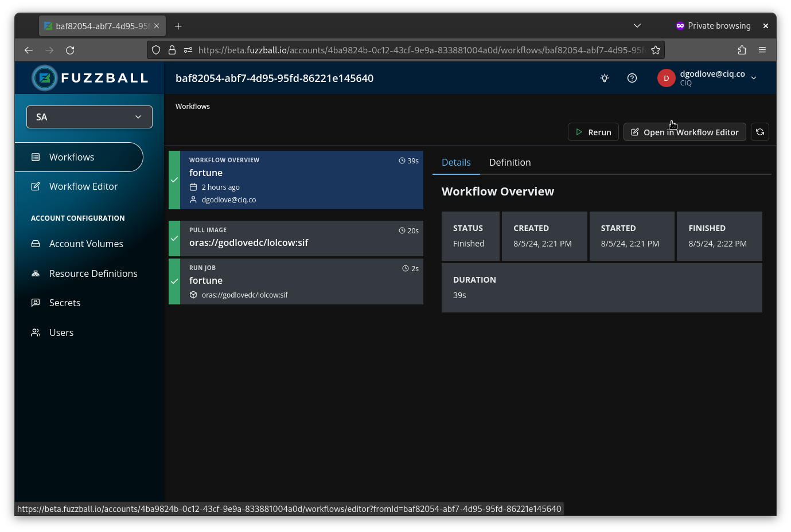Click the Workflow Editor pencil icon in sidebar
The image size is (791, 532).
pyautogui.click(x=36, y=186)
